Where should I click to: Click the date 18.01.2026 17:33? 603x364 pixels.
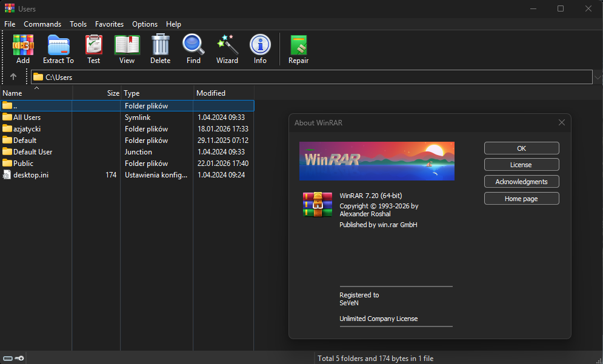[x=223, y=129]
